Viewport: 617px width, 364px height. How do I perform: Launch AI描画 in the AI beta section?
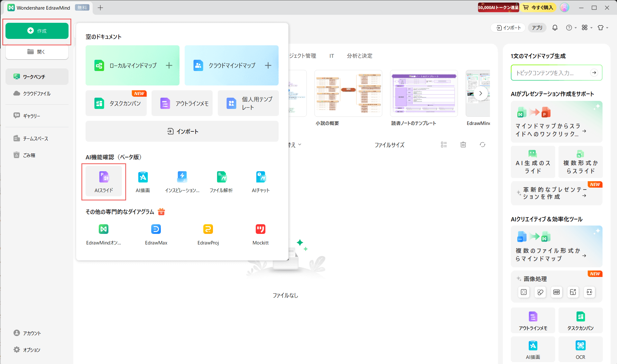(x=143, y=182)
